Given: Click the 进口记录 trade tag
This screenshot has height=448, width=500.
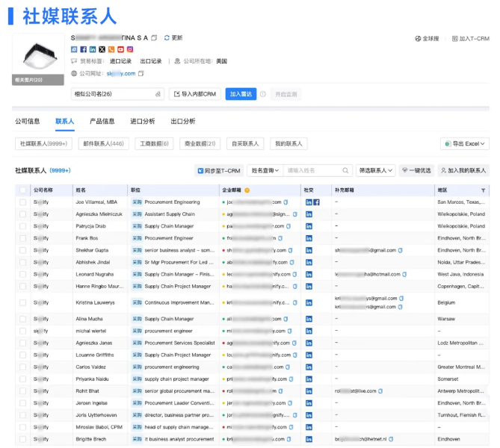Looking at the screenshot, I should [x=120, y=61].
